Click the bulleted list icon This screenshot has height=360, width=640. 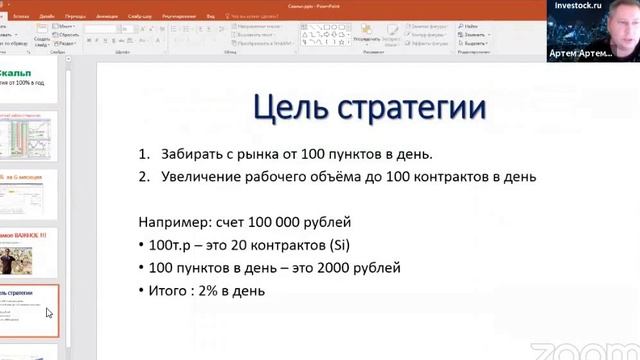(174, 29)
